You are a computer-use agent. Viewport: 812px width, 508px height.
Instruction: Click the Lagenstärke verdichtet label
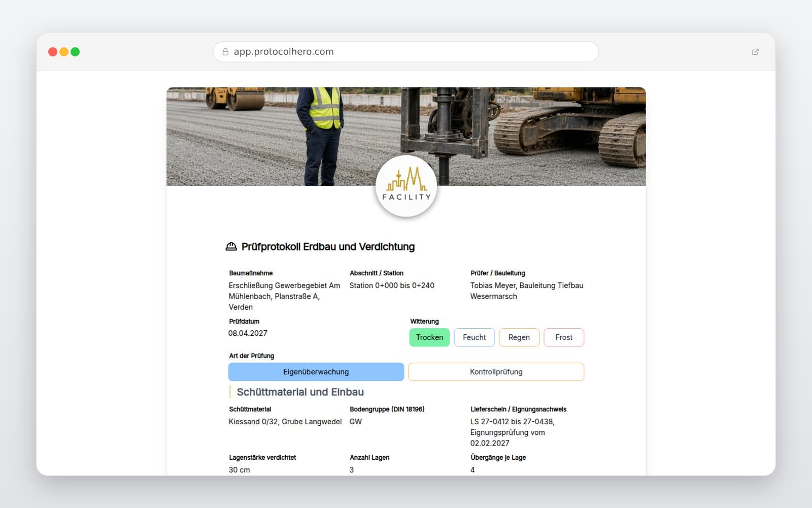click(x=262, y=458)
